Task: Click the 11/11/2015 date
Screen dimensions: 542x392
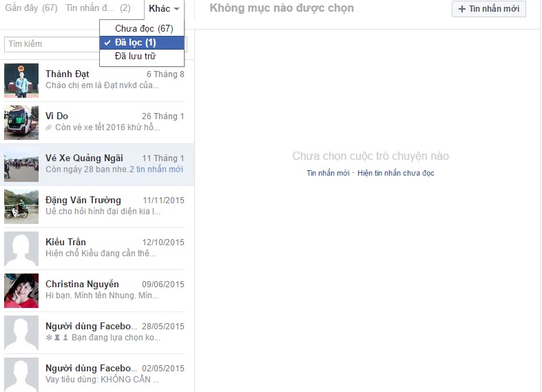Action: point(163,200)
